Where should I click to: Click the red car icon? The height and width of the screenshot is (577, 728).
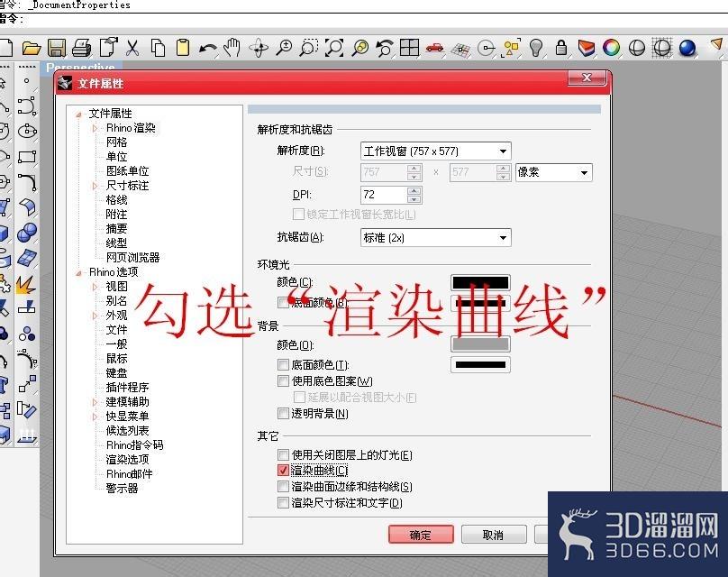click(435, 48)
